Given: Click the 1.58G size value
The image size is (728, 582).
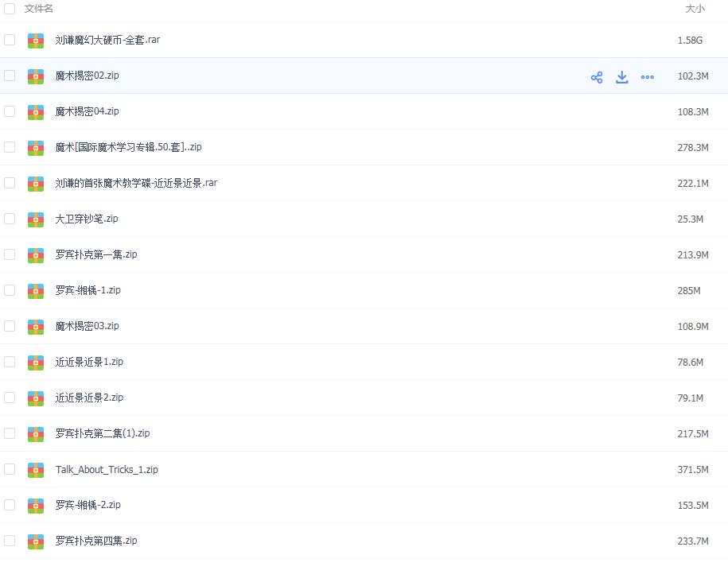Looking at the screenshot, I should [690, 41].
